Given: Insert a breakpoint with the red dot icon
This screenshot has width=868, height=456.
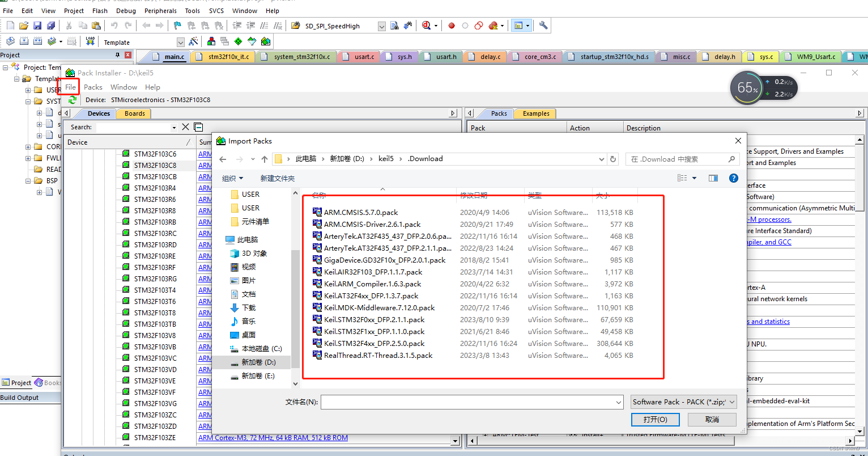Looking at the screenshot, I should pyautogui.click(x=452, y=26).
